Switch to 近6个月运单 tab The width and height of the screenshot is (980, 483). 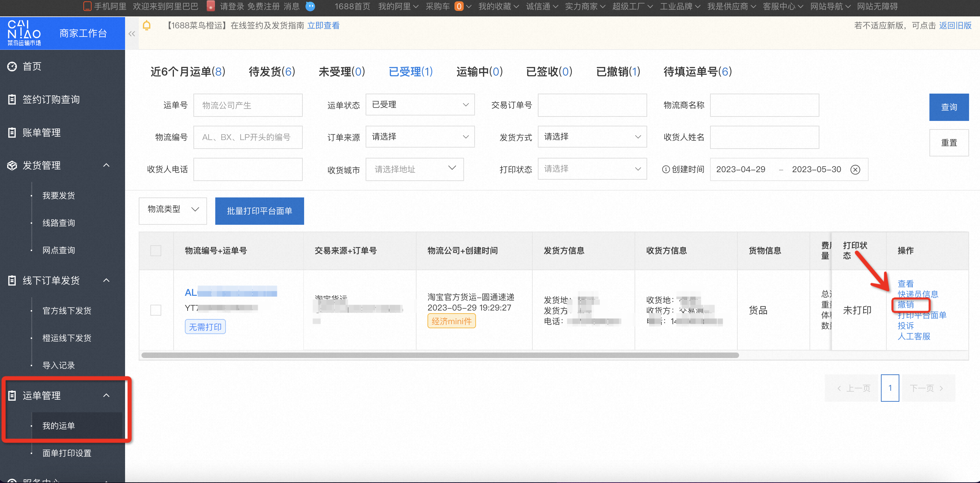[x=188, y=71]
